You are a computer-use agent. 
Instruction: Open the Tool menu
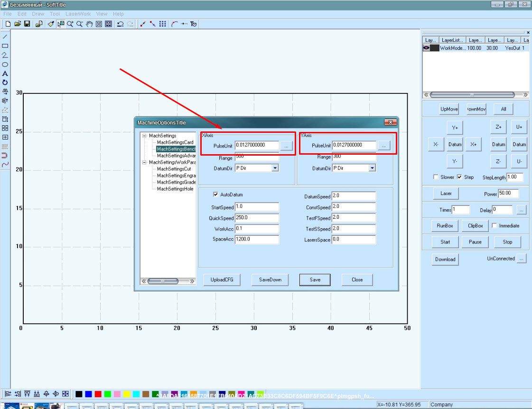click(55, 14)
